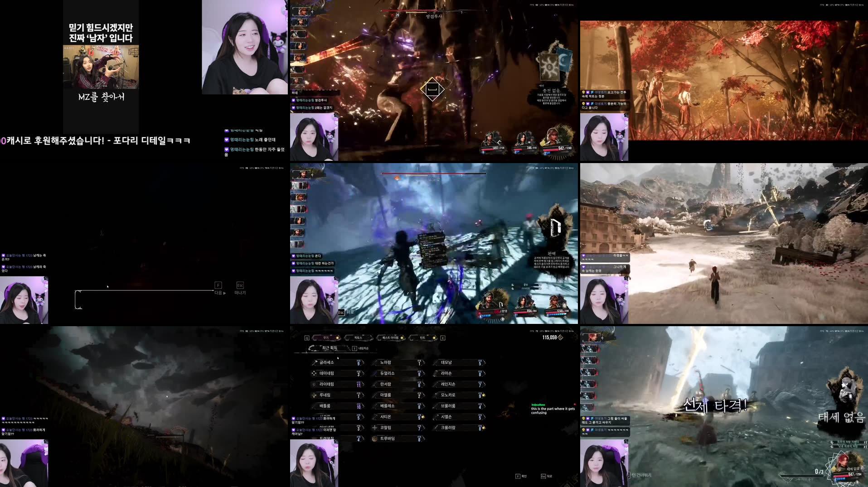Click the 942/1240 party member HP
This screenshot has width=868, height=487.
565,148
